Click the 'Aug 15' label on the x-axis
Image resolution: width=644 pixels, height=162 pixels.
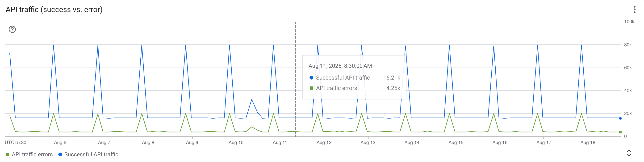[456, 142]
